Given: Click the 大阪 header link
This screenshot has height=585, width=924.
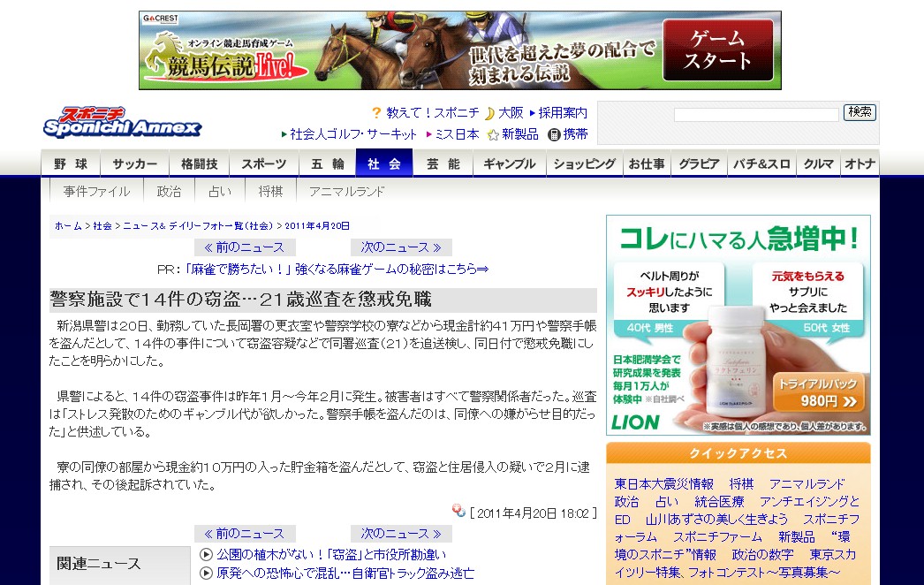Looking at the screenshot, I should pyautogui.click(x=511, y=112).
